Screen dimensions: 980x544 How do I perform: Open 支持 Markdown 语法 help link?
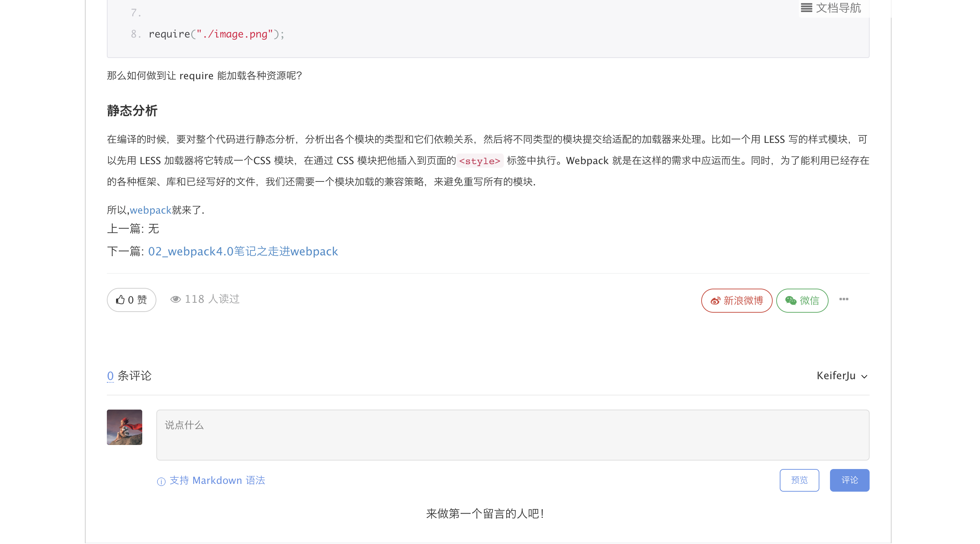pyautogui.click(x=217, y=480)
